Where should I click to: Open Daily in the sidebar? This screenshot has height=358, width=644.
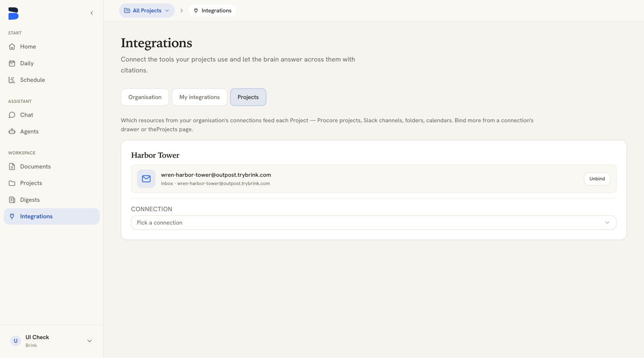52,63
